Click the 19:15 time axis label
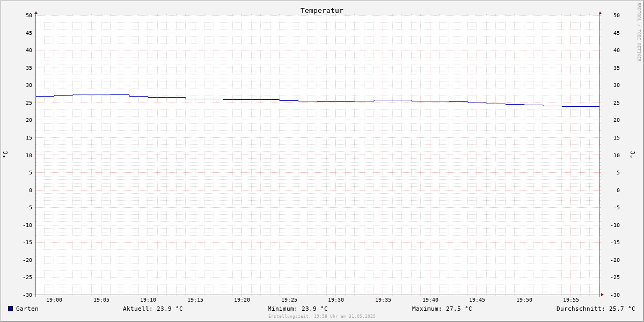The image size is (644, 322). point(195,300)
